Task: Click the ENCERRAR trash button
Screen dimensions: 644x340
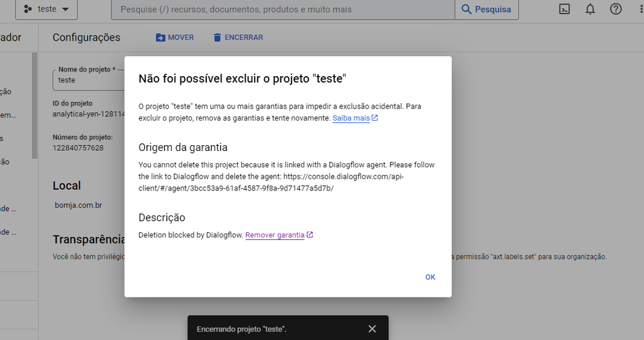Action: [x=239, y=37]
